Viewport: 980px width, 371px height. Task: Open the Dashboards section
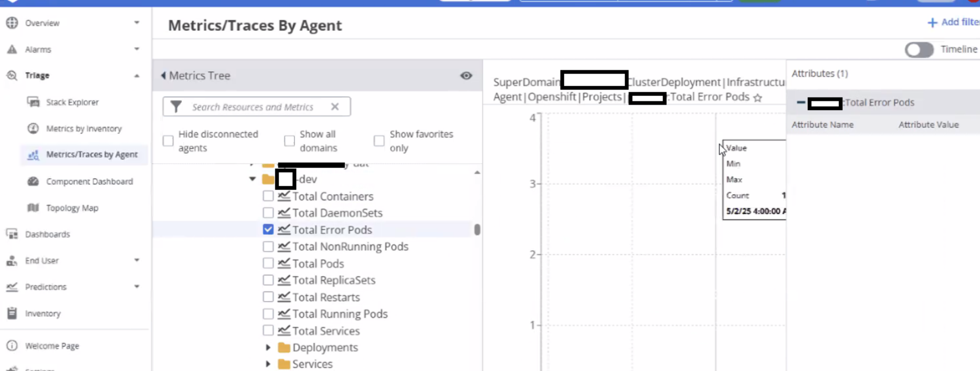47,234
